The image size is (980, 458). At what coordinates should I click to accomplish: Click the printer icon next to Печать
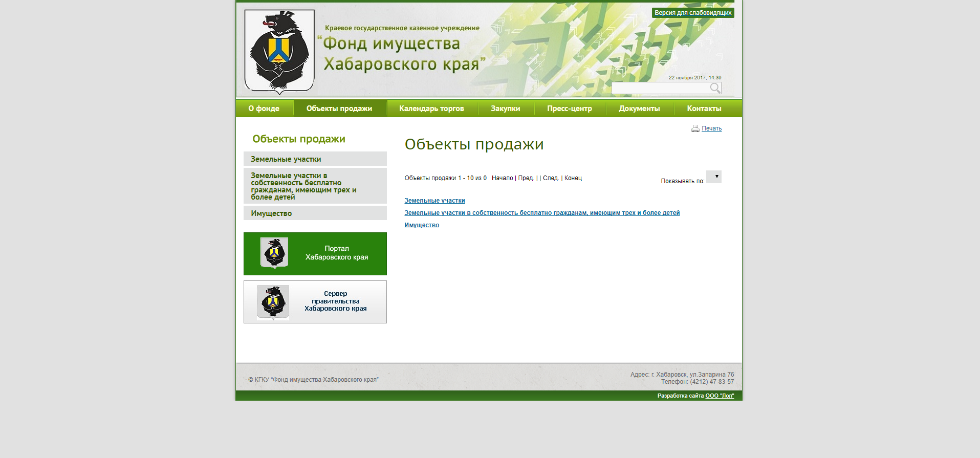695,128
